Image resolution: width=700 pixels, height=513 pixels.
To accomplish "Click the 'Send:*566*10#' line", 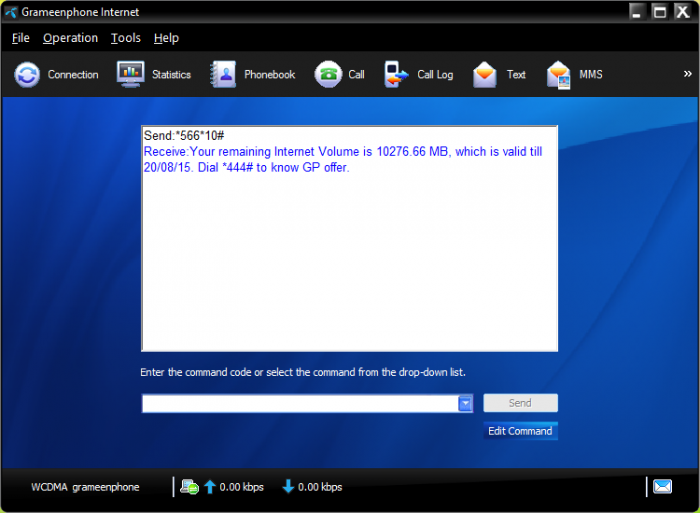I will (x=184, y=135).
